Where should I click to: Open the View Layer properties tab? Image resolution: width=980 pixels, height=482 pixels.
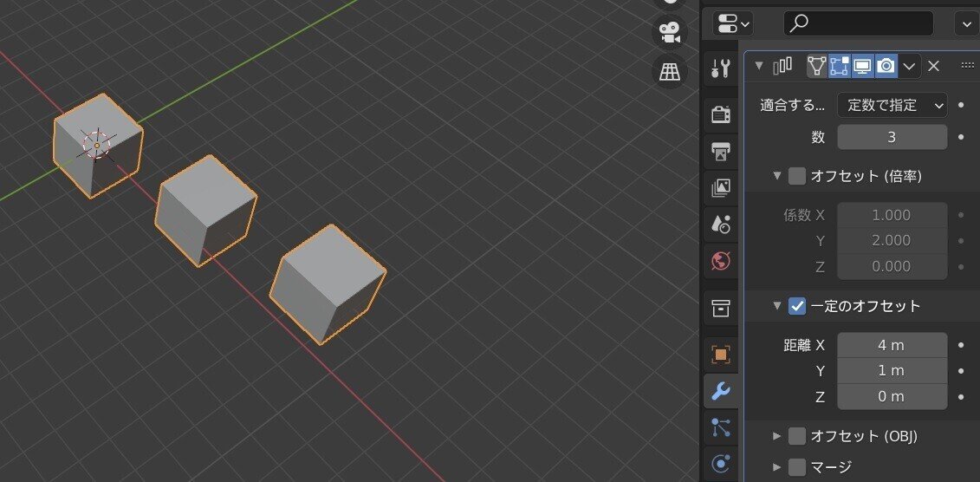click(721, 187)
